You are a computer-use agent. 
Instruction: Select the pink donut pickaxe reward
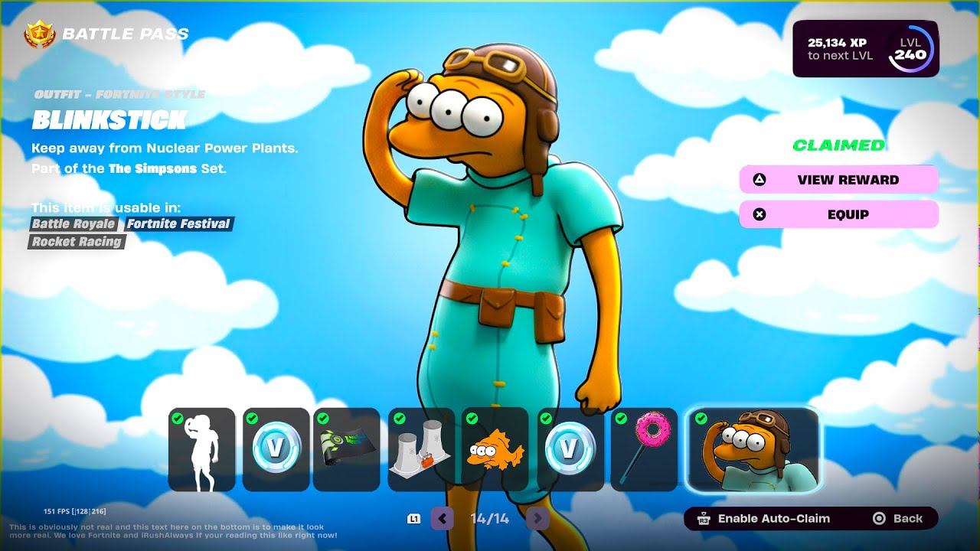[644, 450]
